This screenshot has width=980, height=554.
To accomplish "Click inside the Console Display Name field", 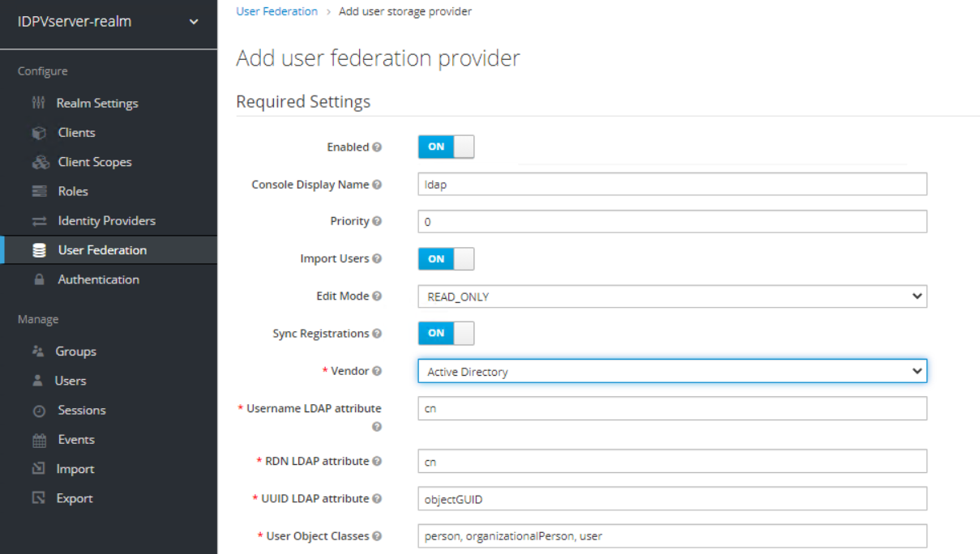I will click(x=672, y=184).
